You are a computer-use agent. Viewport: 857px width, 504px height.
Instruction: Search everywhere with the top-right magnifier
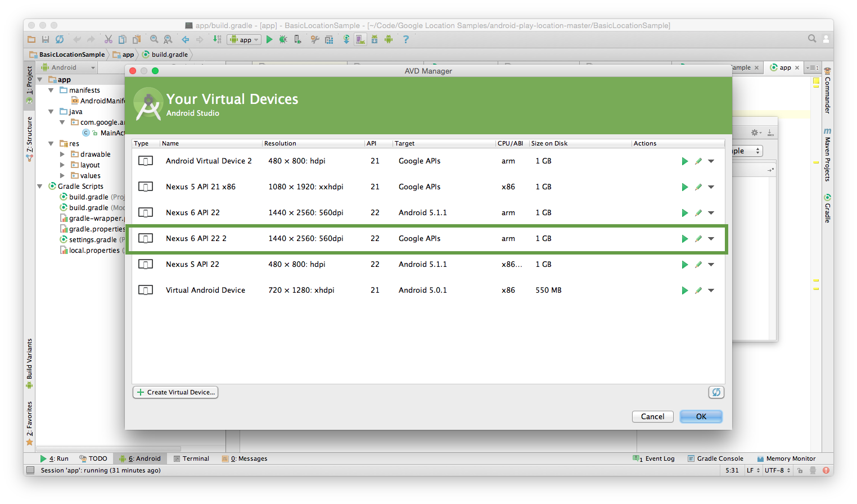[x=812, y=39]
